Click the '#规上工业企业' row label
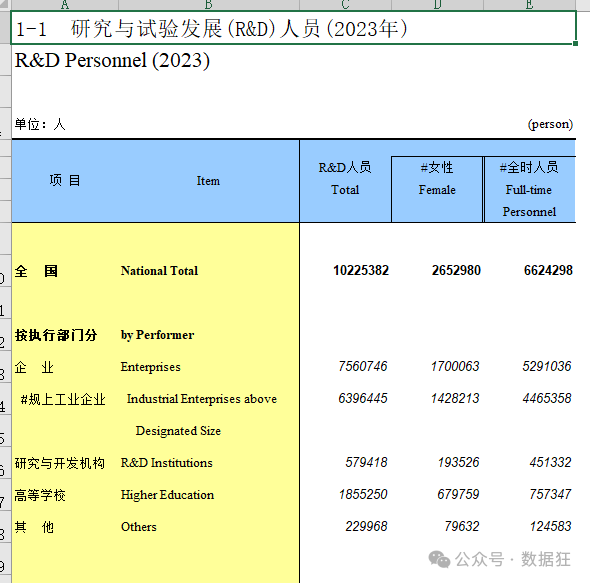Image resolution: width=590 pixels, height=583 pixels. [x=63, y=399]
